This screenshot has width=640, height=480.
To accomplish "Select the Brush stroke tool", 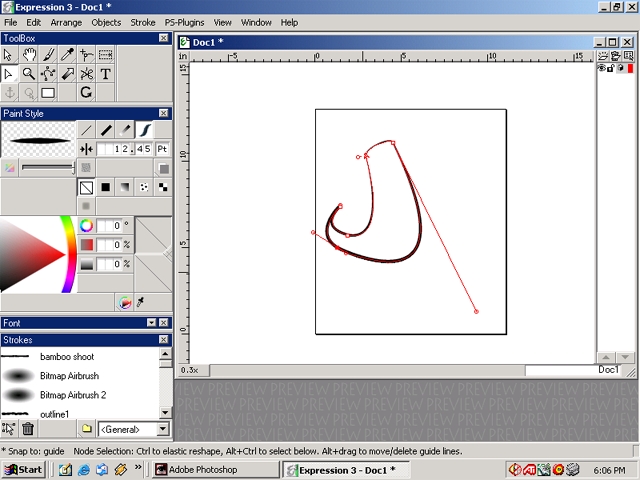I will click(x=48, y=54).
